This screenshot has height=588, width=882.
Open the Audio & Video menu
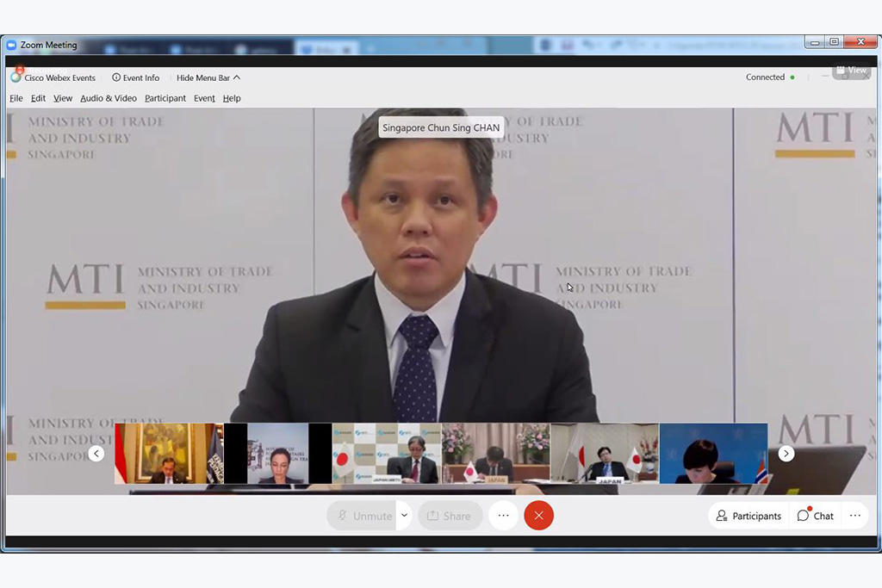click(109, 98)
